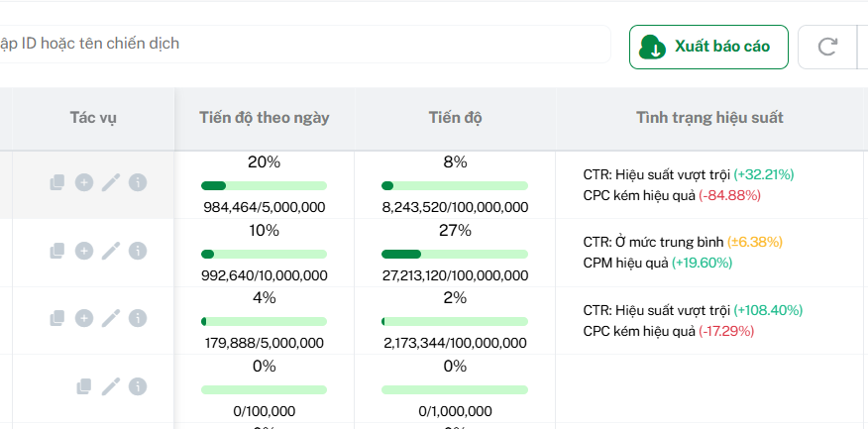This screenshot has height=429, width=868.
Task: Click the 992,640/10,000,000 value
Action: pyautogui.click(x=264, y=275)
